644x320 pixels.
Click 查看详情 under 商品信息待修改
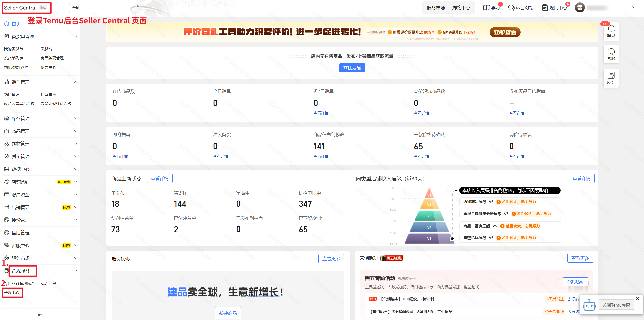tap(321, 156)
